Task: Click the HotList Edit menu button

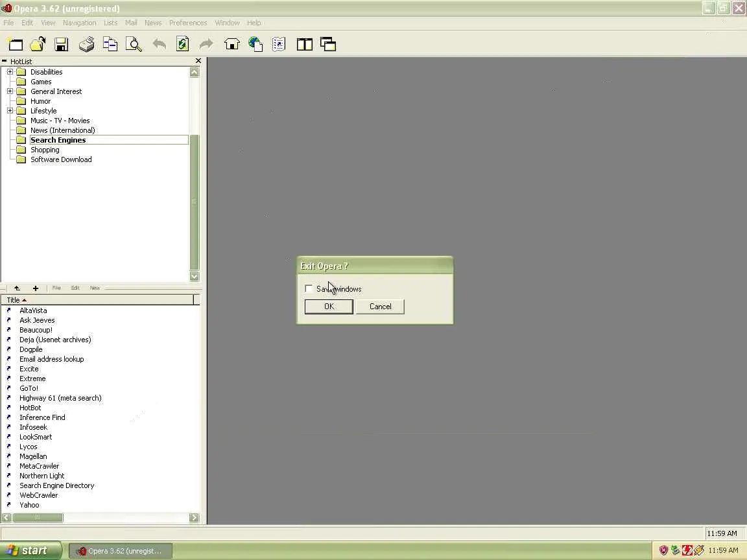Action: click(x=75, y=288)
